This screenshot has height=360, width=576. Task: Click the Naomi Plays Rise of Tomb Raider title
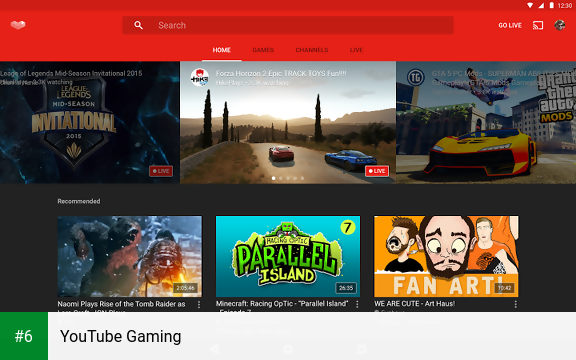[x=122, y=304]
